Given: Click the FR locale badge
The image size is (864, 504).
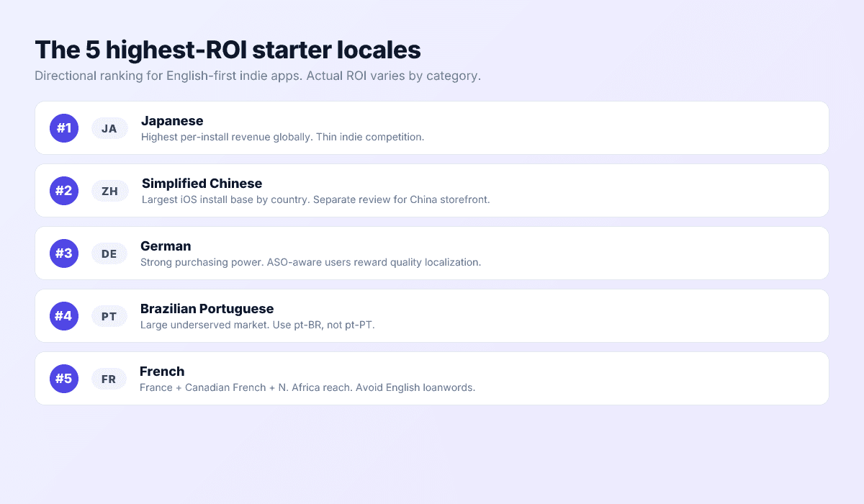Looking at the screenshot, I should pos(109,379).
